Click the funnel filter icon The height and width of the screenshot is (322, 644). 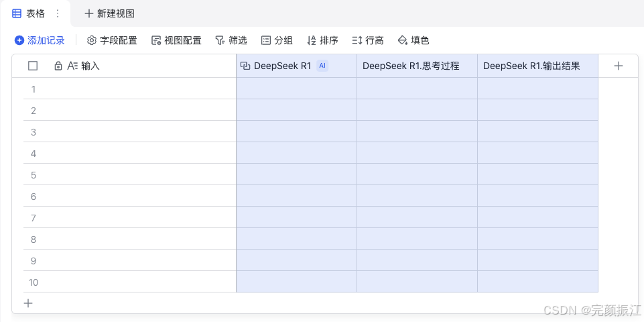220,40
